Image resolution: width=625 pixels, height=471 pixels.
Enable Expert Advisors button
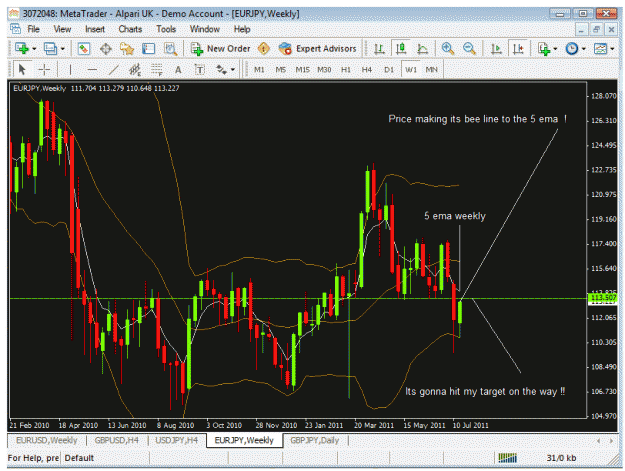[317, 49]
